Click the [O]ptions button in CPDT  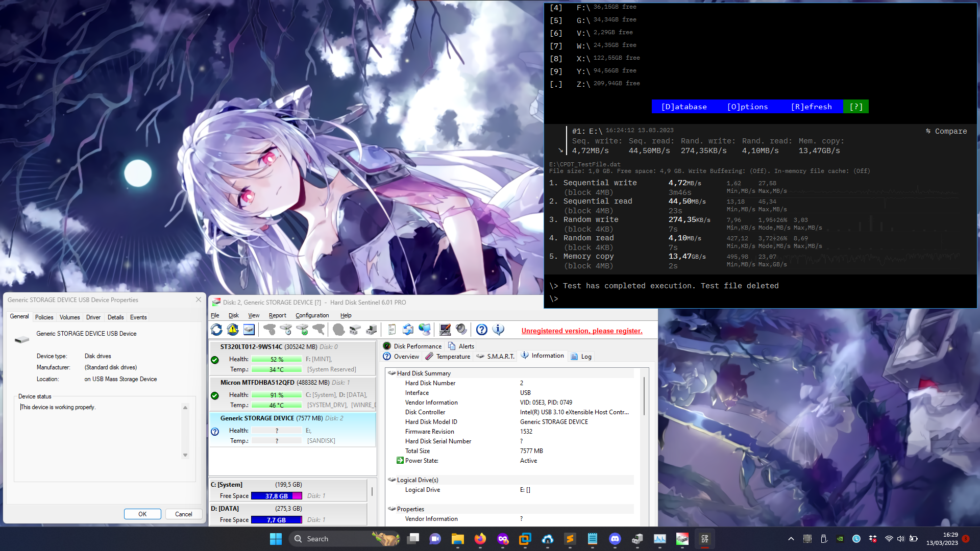pos(747,107)
